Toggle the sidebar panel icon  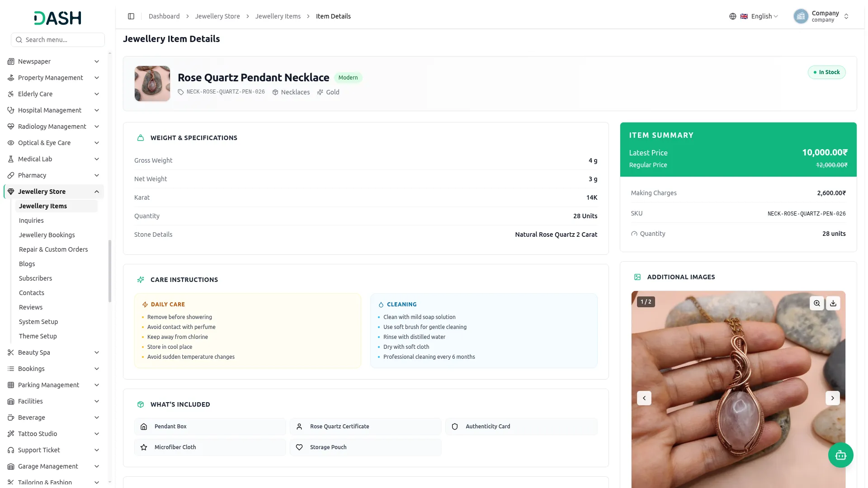(x=131, y=16)
